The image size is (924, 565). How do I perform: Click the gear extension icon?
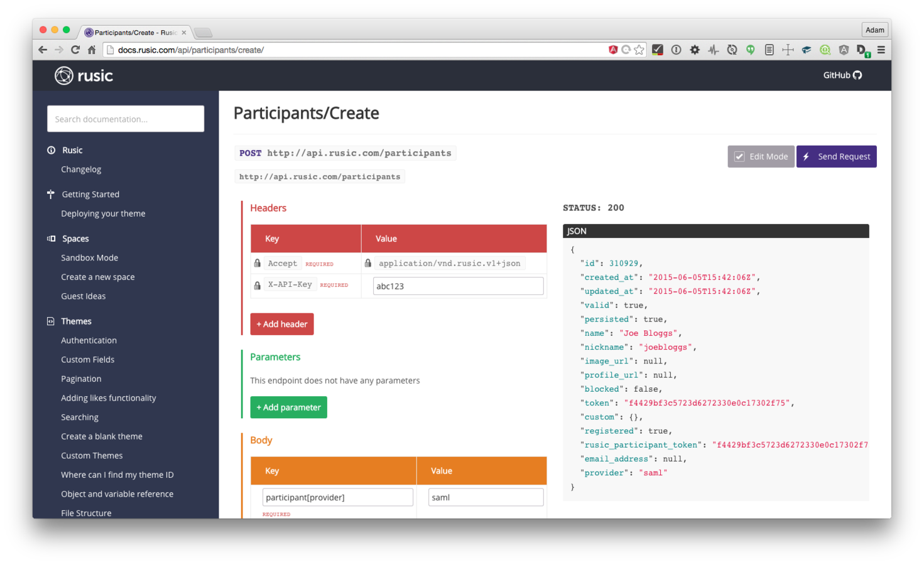pyautogui.click(x=695, y=50)
